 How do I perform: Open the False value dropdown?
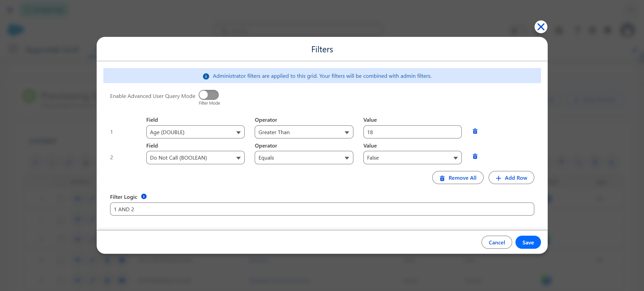coord(412,158)
